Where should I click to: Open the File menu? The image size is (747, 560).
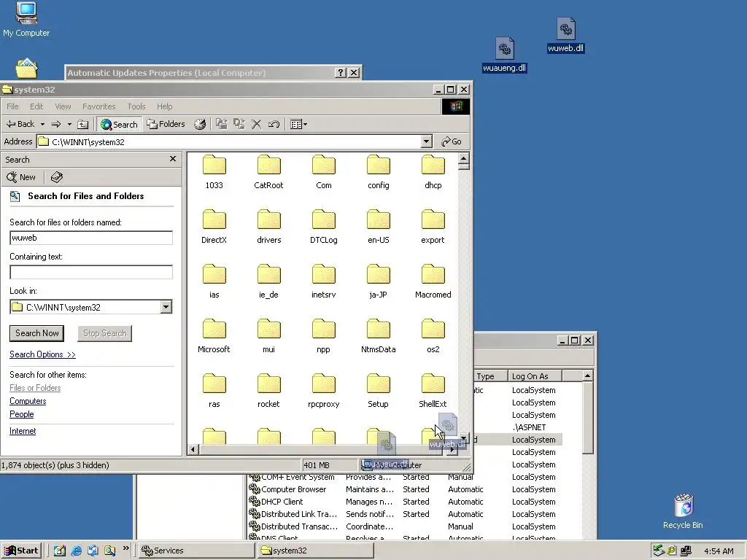click(x=12, y=106)
